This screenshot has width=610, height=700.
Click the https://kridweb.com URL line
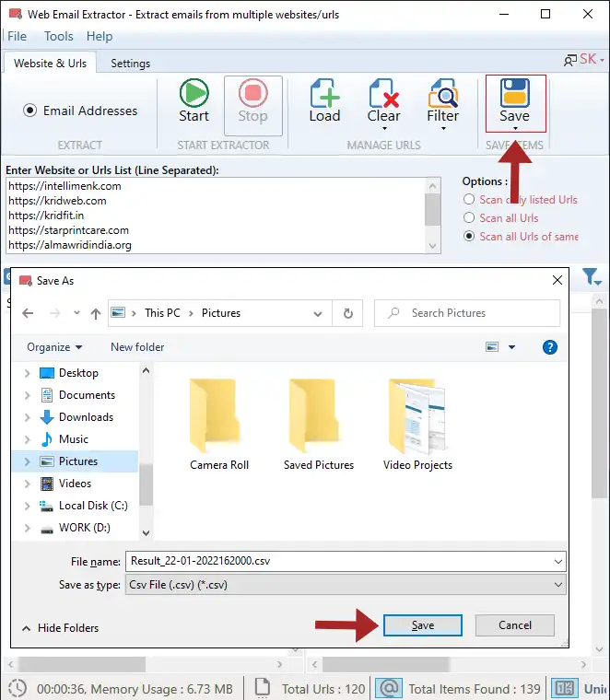[x=57, y=201]
